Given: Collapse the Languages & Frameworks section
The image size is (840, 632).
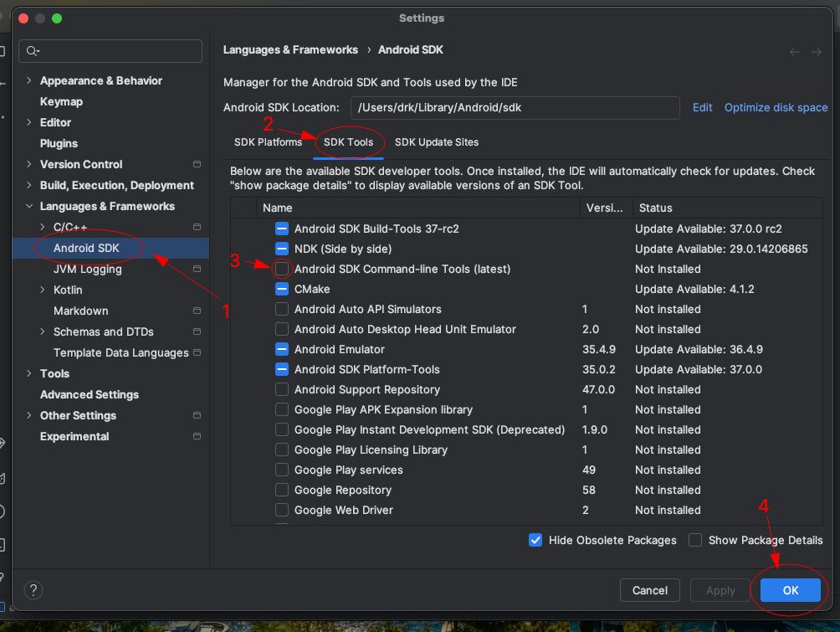Looking at the screenshot, I should point(28,206).
